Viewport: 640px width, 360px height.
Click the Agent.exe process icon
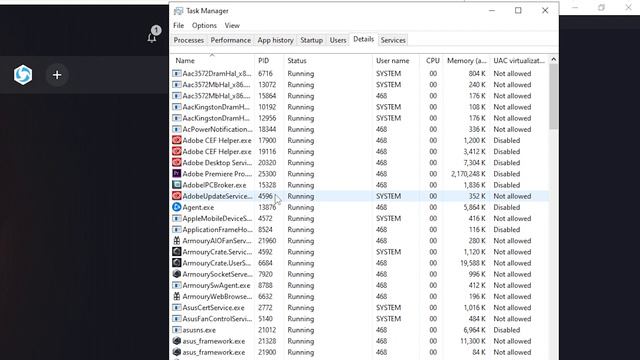click(x=176, y=207)
